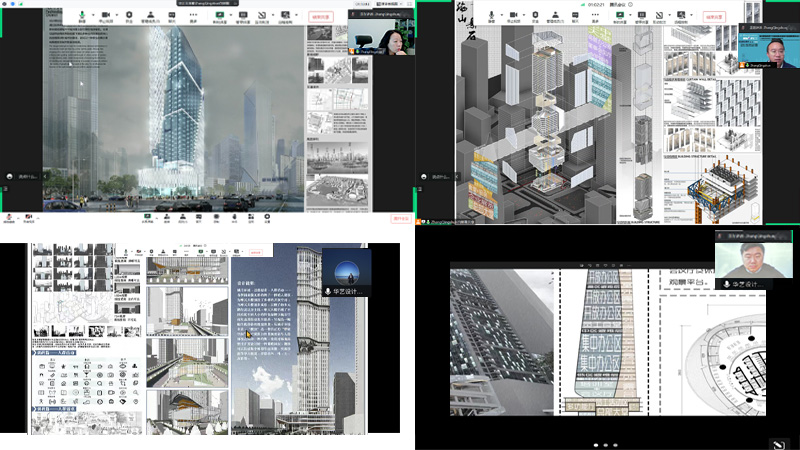
Task: Open manage members in top-left meeting toolbar
Action: coord(150,16)
